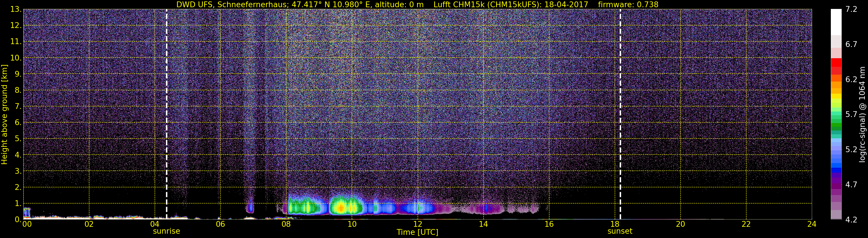Viewport: 868px width, 238px height.
Task: Click the 'firmware: 0.738' text
Action: click(x=628, y=4)
